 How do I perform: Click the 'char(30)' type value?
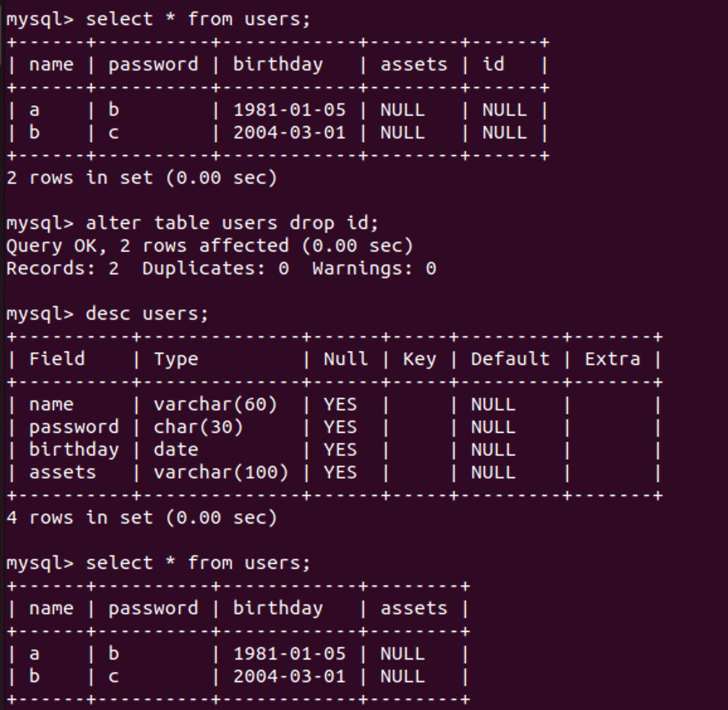pos(198,427)
